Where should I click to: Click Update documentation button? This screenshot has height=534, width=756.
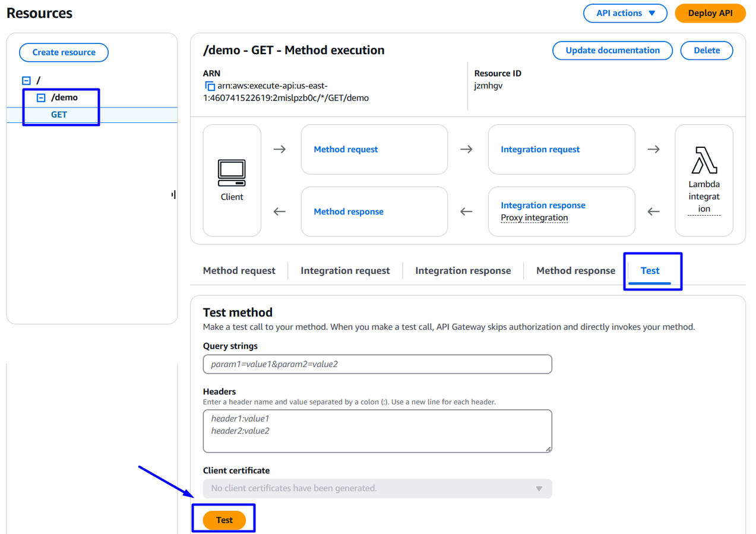pyautogui.click(x=612, y=50)
